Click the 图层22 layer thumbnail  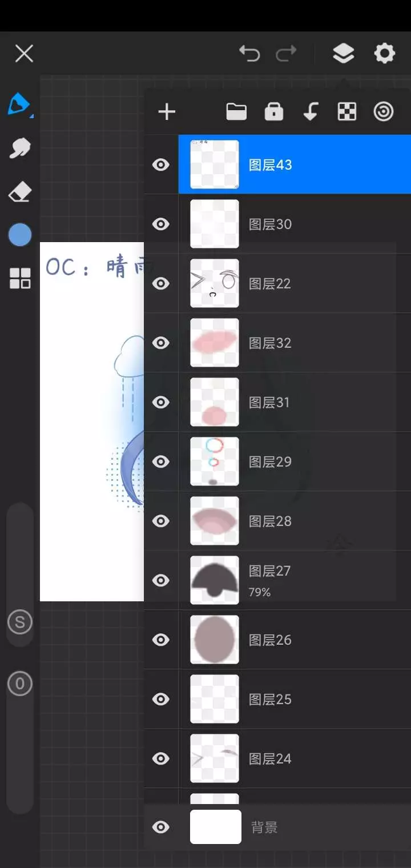[215, 283]
